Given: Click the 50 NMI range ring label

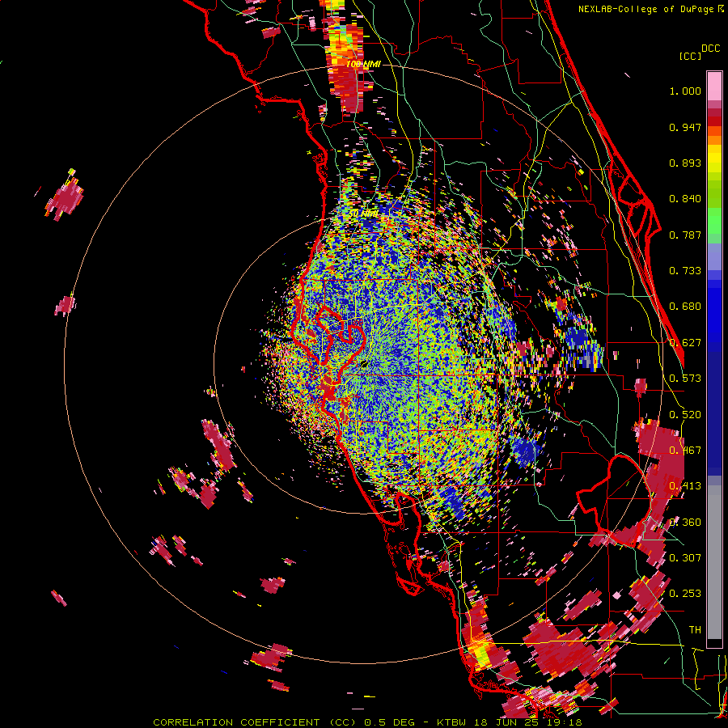Looking at the screenshot, I should pos(363,214).
